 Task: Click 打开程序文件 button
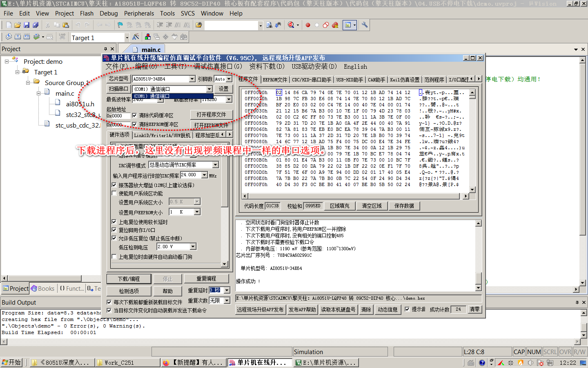(211, 114)
